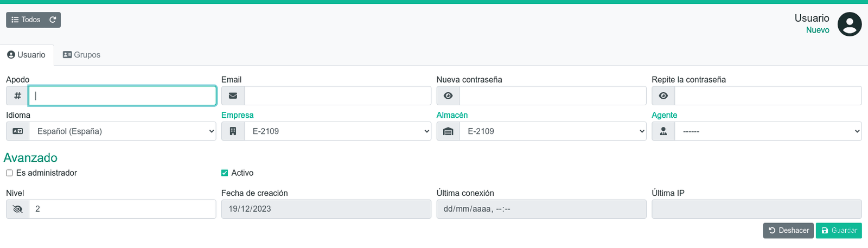Click the language icon beside Idioma

pyautogui.click(x=17, y=131)
